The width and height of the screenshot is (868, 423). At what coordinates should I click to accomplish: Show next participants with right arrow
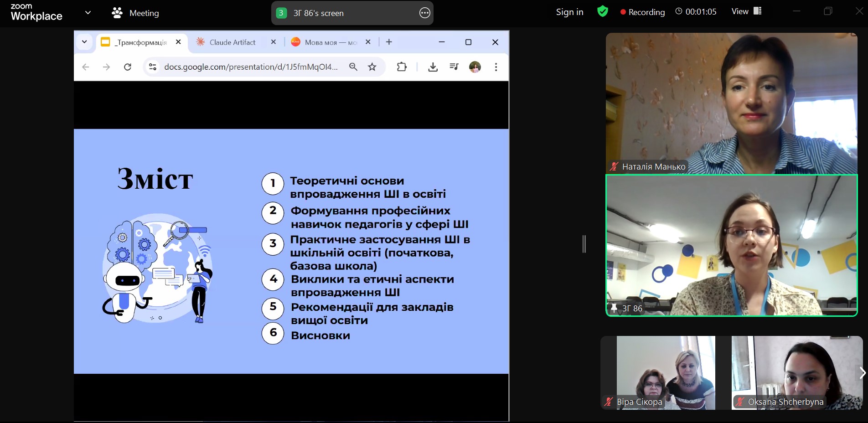click(862, 373)
